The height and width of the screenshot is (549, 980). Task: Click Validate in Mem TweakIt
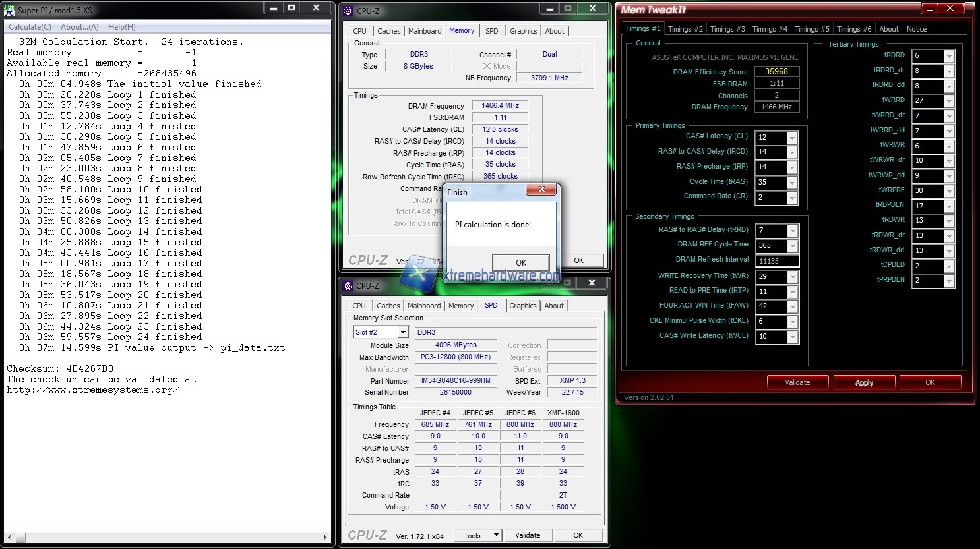pos(797,382)
